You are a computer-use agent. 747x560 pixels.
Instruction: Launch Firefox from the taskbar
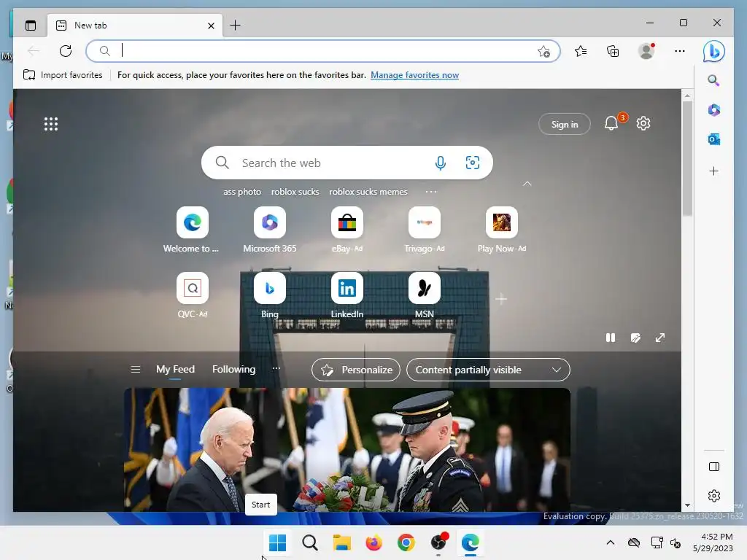click(x=374, y=542)
